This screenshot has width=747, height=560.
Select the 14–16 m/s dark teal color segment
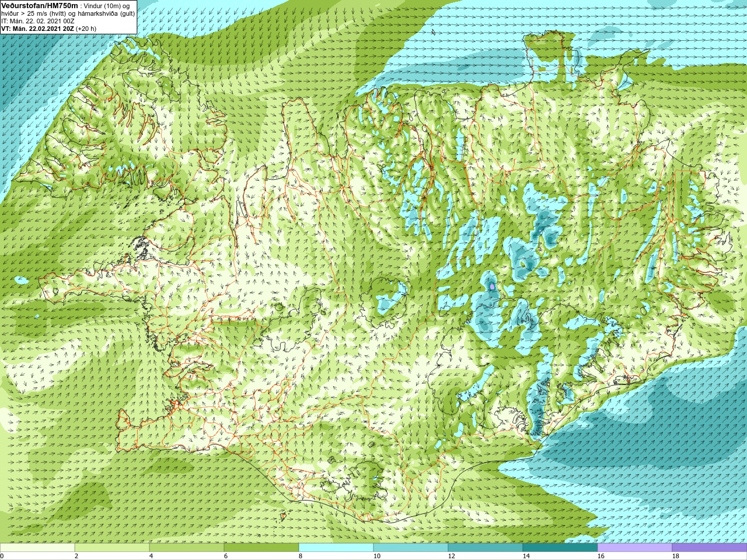[560, 548]
